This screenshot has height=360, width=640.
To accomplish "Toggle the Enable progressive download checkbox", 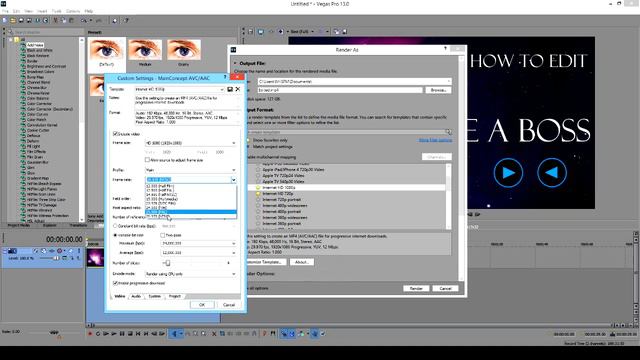I will (x=115, y=283).
